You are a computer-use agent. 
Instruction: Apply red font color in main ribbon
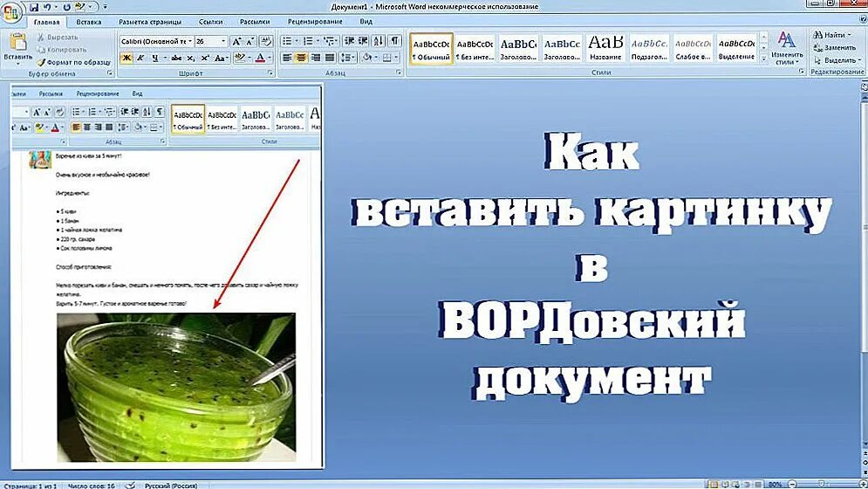260,58
